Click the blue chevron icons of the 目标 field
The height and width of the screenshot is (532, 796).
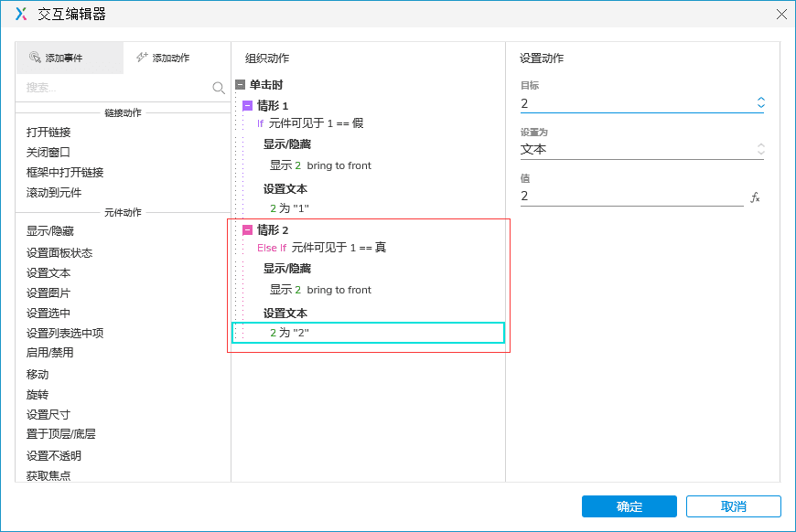click(759, 102)
